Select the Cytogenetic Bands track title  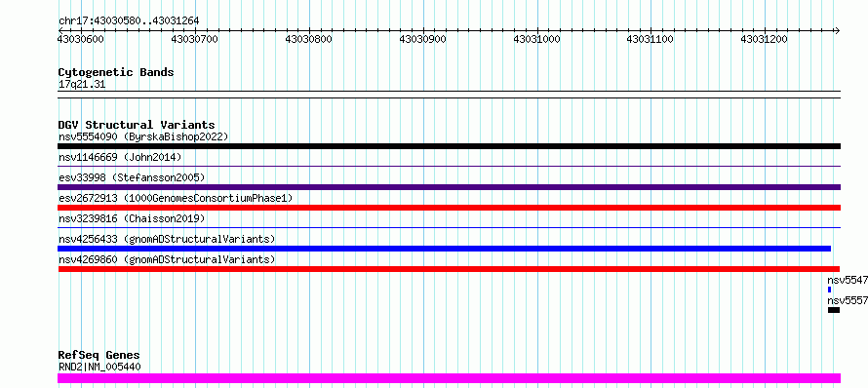tap(116, 72)
